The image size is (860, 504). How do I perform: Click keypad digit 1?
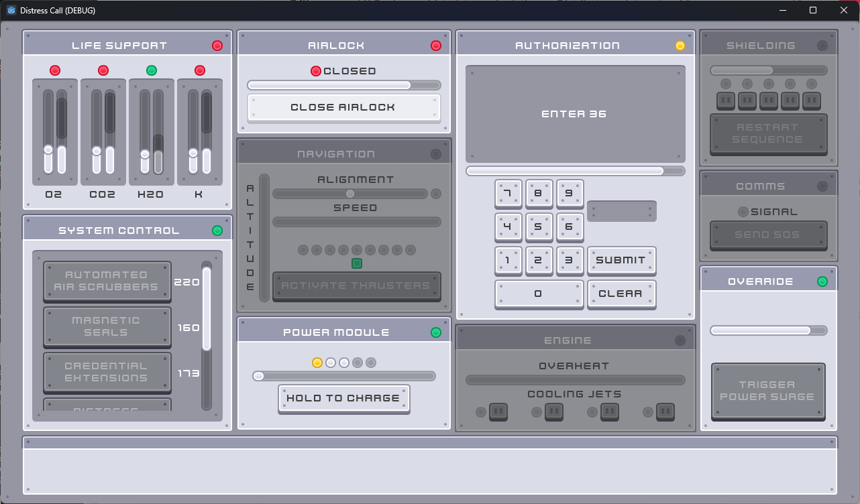pos(507,261)
